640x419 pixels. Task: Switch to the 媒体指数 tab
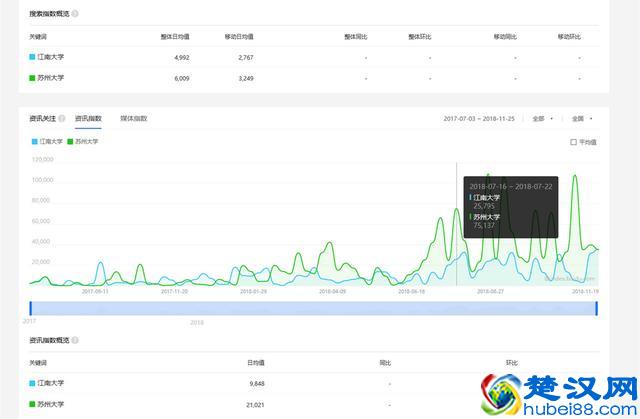coord(133,119)
